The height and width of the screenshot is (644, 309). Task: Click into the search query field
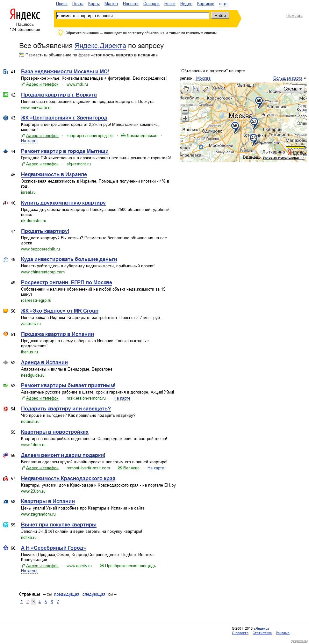[132, 16]
